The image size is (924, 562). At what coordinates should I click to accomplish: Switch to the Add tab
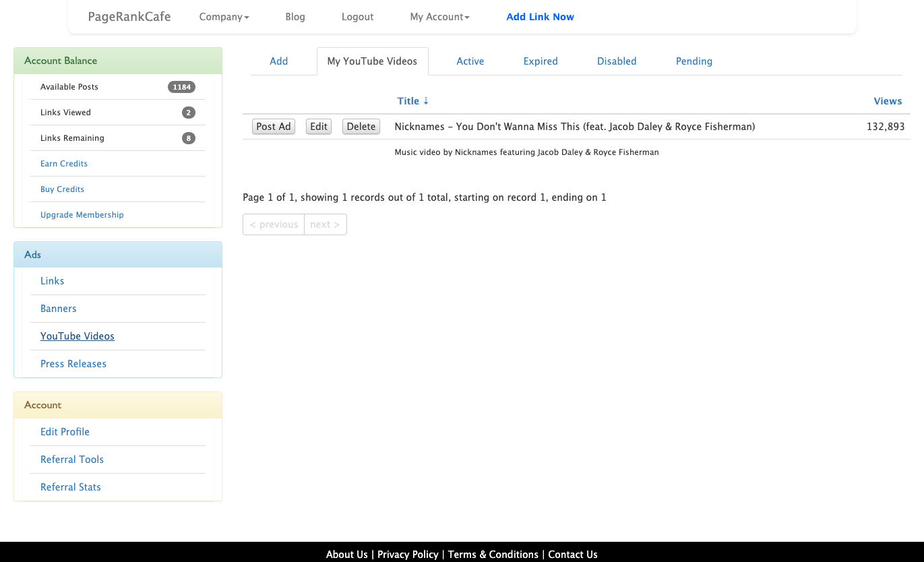tap(278, 61)
